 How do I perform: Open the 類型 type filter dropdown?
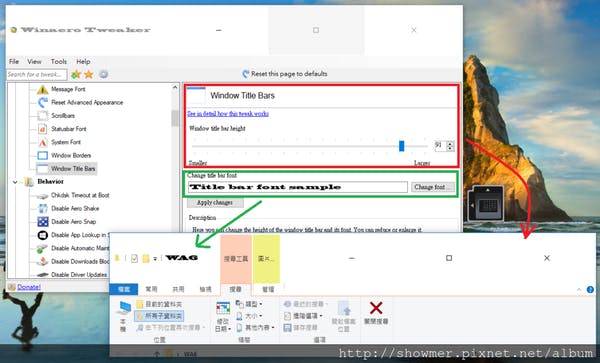point(249,304)
